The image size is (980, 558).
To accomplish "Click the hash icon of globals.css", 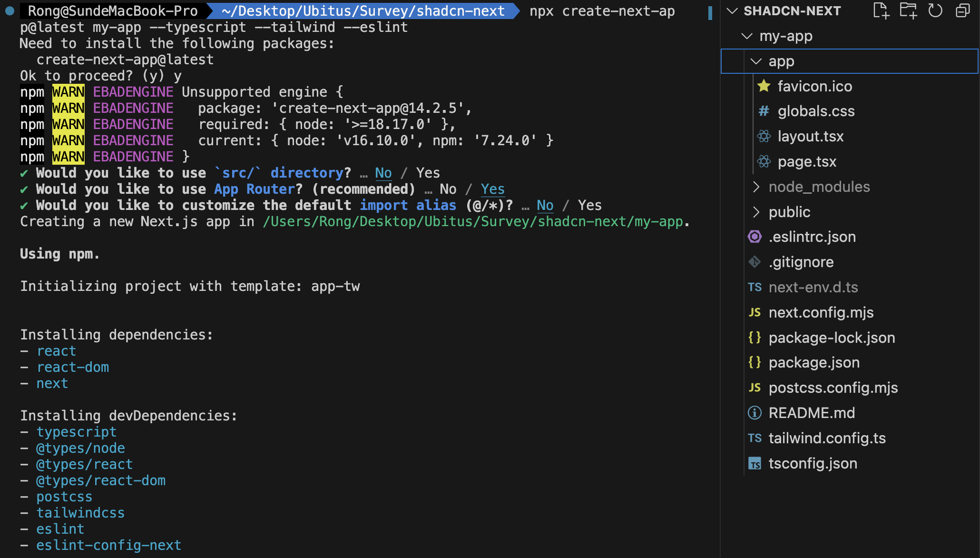I will coord(764,111).
